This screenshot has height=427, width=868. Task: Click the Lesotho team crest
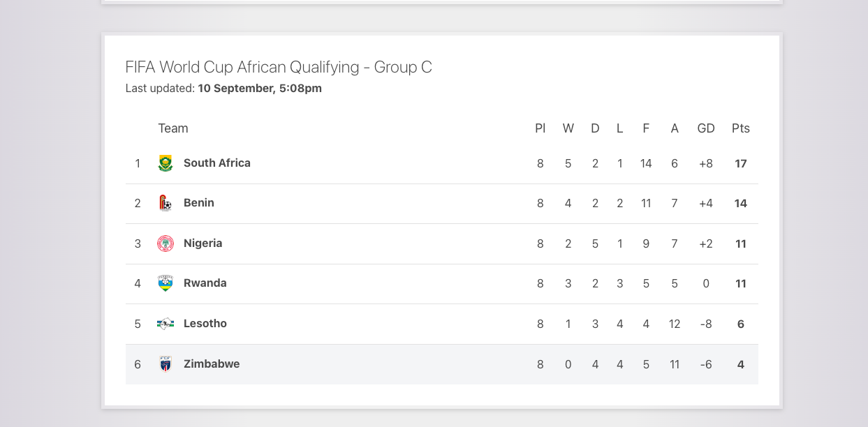click(165, 324)
